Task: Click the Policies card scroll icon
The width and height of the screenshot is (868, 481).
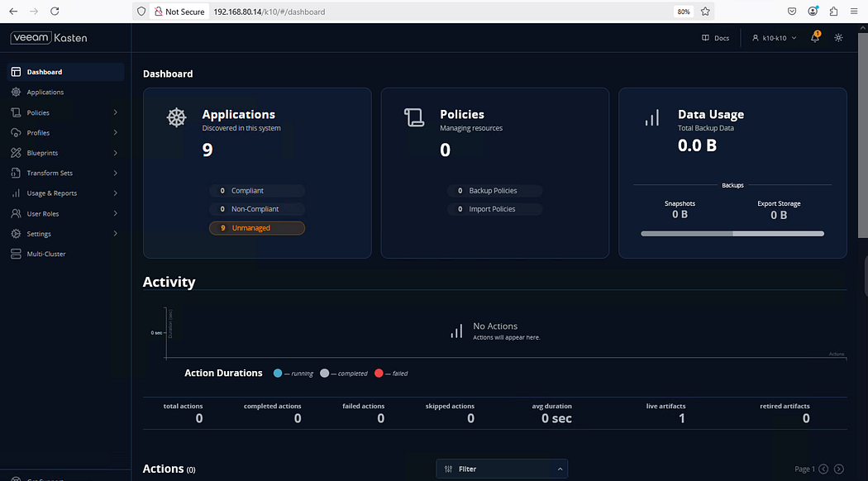Action: click(x=414, y=117)
